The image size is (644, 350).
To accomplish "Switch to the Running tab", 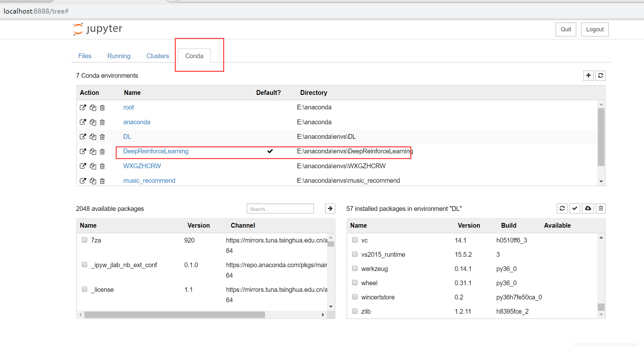I will [119, 55].
